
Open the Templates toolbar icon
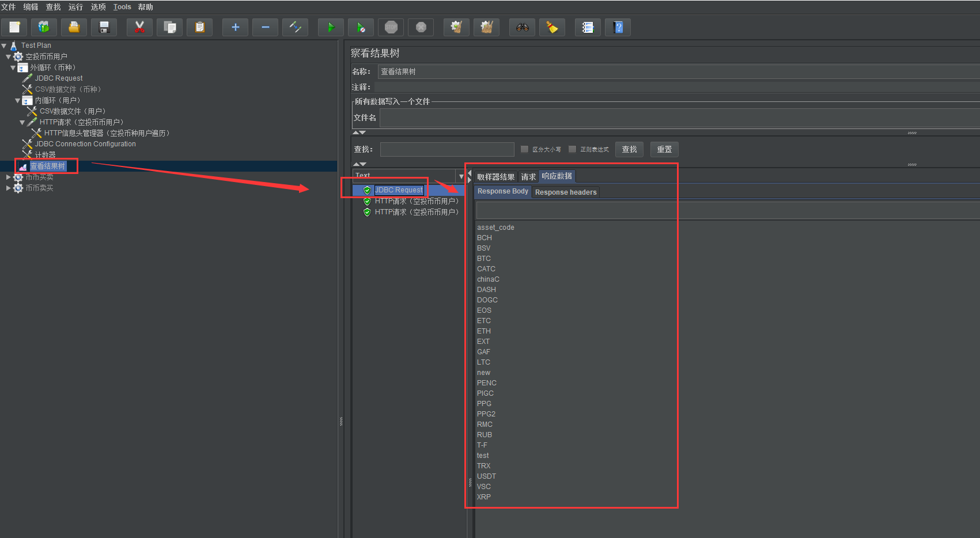coord(44,27)
